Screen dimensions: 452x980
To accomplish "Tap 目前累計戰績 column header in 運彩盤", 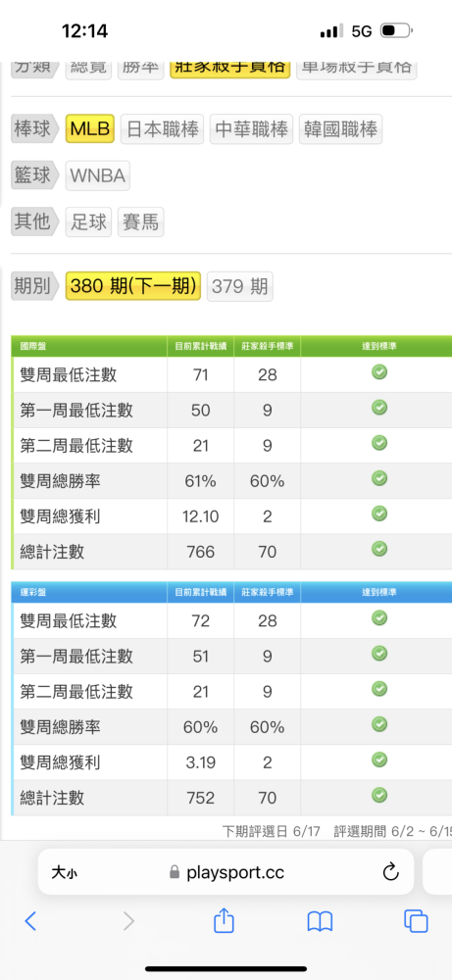I will 201,592.
